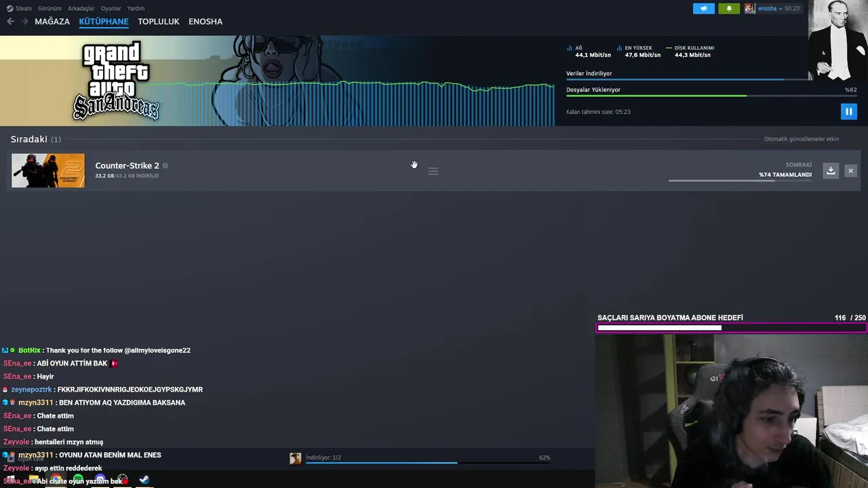Click the bottom İndiriliyor 1/2 download status
This screenshot has height=488, width=868.
pos(323,457)
